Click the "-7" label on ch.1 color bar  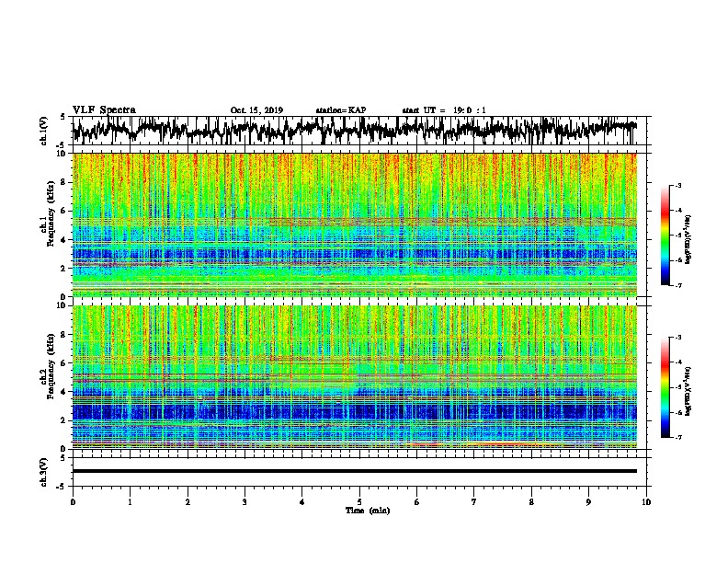tap(678, 285)
